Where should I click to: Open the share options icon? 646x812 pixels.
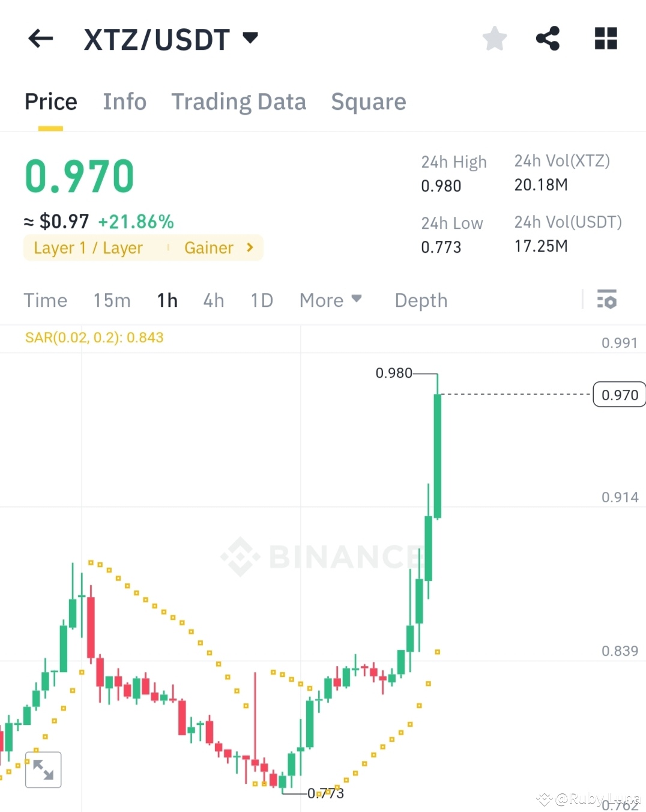548,38
